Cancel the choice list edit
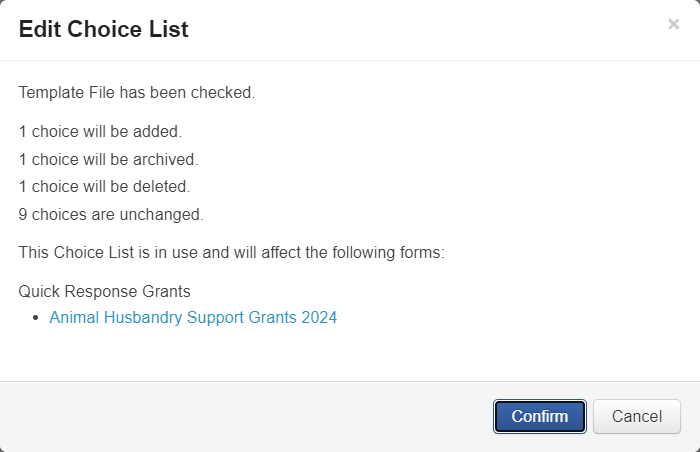 click(637, 417)
